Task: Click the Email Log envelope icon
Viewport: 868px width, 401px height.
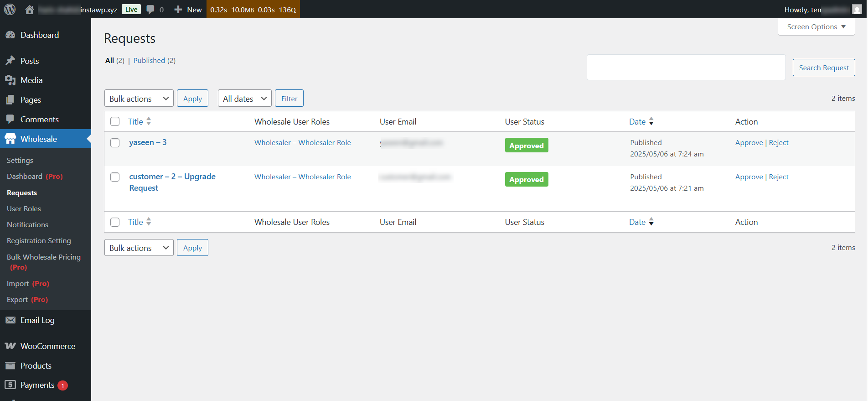Action: tap(10, 320)
